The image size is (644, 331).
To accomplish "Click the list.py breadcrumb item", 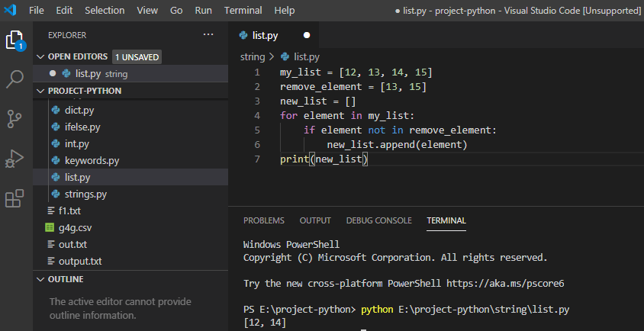I will (307, 56).
